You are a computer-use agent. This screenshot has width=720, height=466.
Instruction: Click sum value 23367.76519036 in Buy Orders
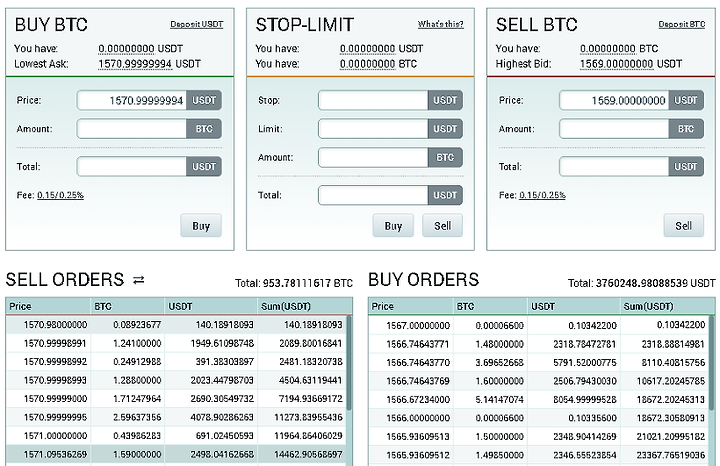tap(670, 455)
